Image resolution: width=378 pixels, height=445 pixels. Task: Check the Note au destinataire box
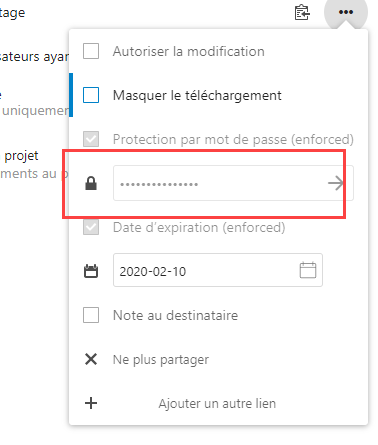click(91, 315)
